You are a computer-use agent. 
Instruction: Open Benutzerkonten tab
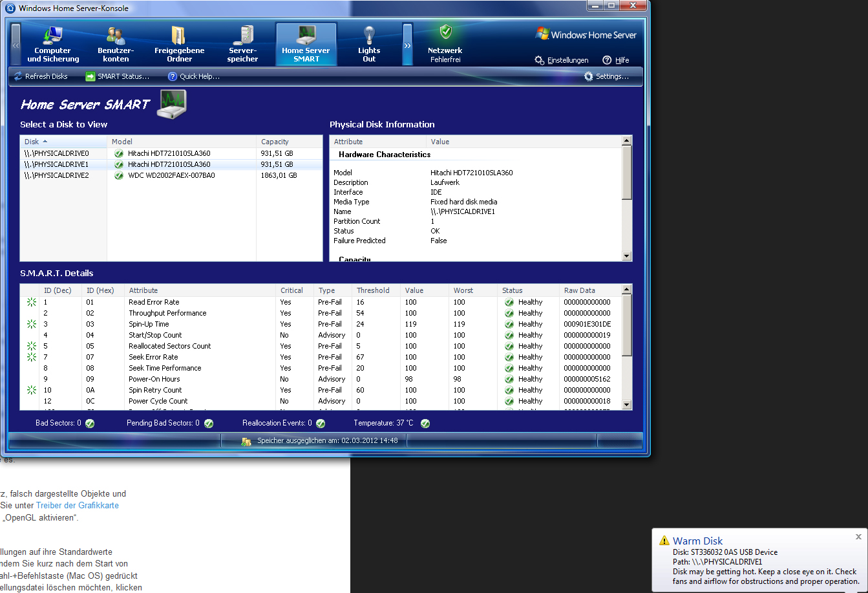[x=116, y=44]
